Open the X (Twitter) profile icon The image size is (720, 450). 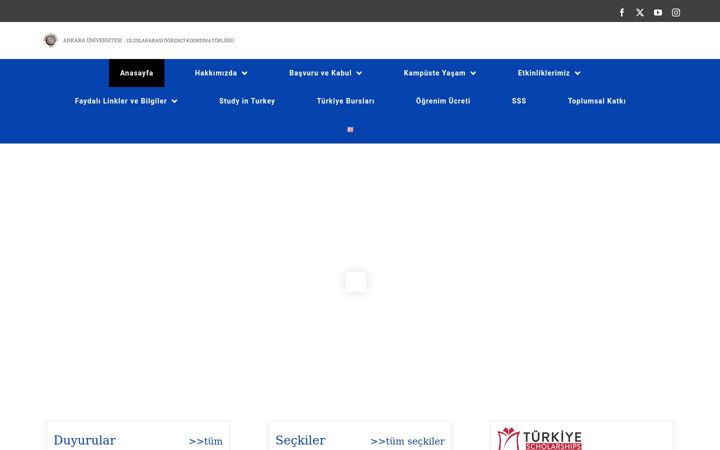click(x=640, y=12)
